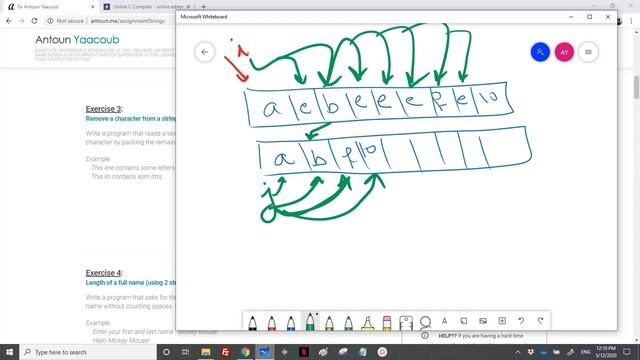Screen dimensions: 640x360
Task: Click 'Length of a full name' subtitle
Action: click(x=131, y=283)
